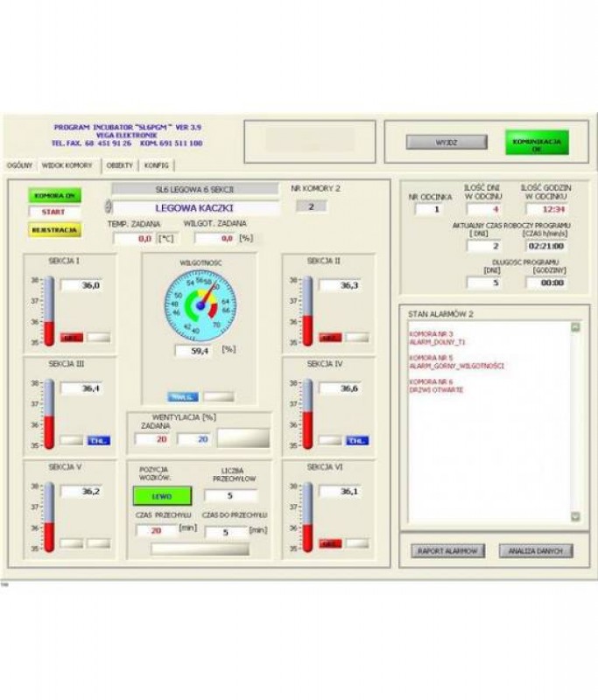The height and width of the screenshot is (700, 598).
Task: Click the blue CHL. indicator in SEKCJA IV
Action: tap(357, 441)
